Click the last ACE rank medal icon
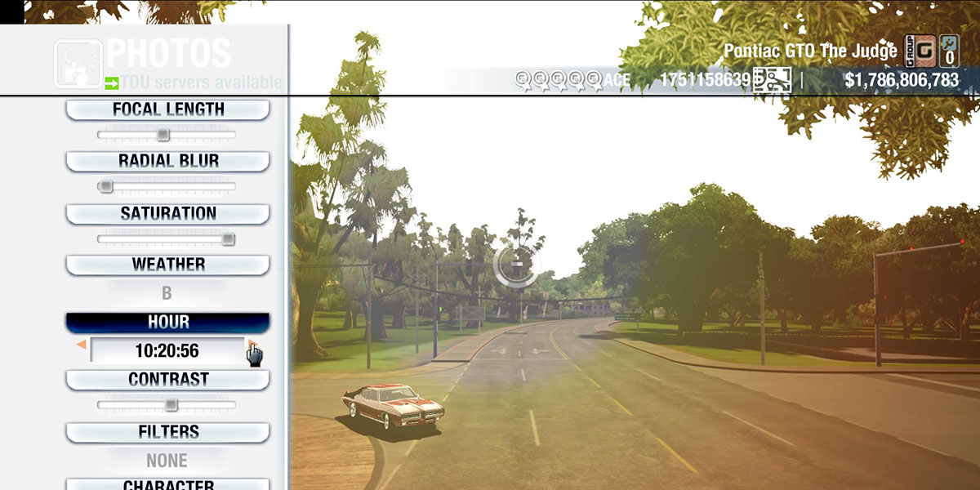This screenshot has width=980, height=490. tap(595, 80)
